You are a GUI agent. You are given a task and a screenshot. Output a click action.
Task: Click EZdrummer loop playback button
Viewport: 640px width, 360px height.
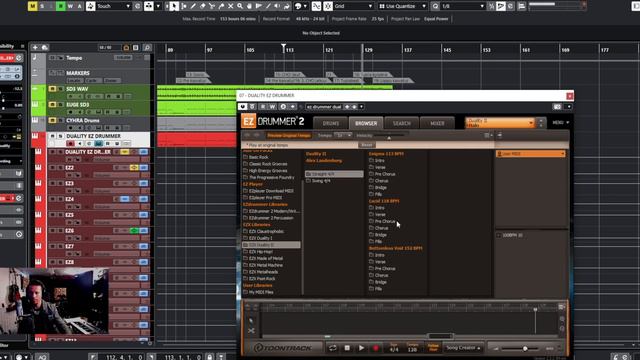[333, 348]
